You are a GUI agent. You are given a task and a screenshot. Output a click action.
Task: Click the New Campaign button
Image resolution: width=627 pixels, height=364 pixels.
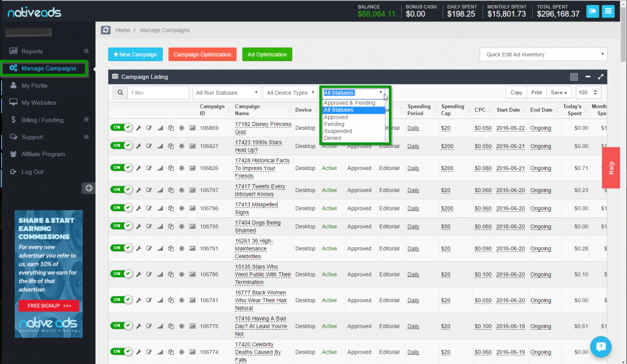pos(135,54)
